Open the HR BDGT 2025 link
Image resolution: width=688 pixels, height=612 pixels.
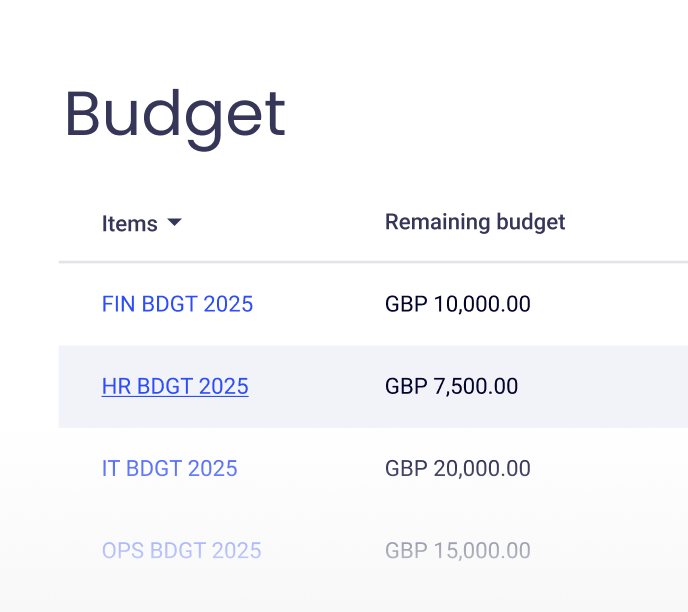(x=175, y=386)
